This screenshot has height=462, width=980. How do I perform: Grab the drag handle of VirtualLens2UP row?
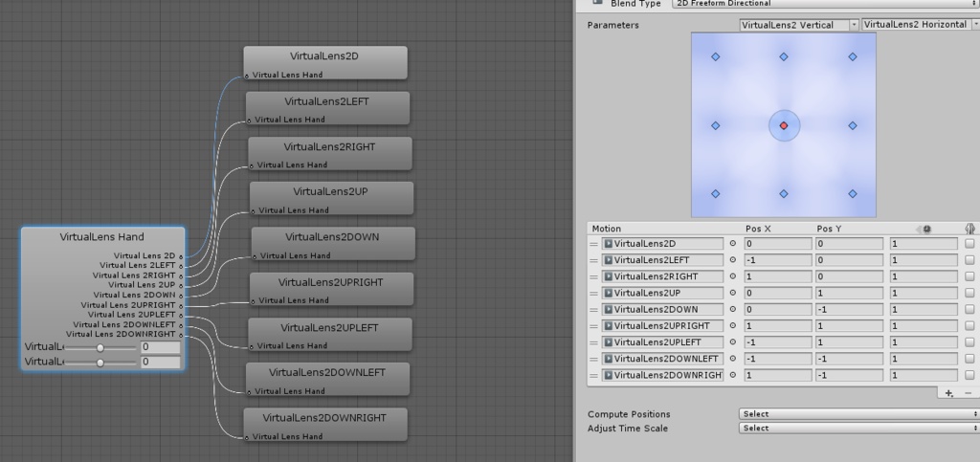593,293
